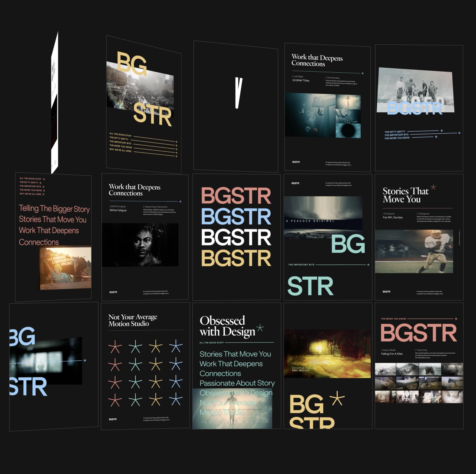Viewport: 476px width, 474px height.
Task: Click the big pink BGSTR title on Killer card
Action: pyautogui.click(x=419, y=333)
